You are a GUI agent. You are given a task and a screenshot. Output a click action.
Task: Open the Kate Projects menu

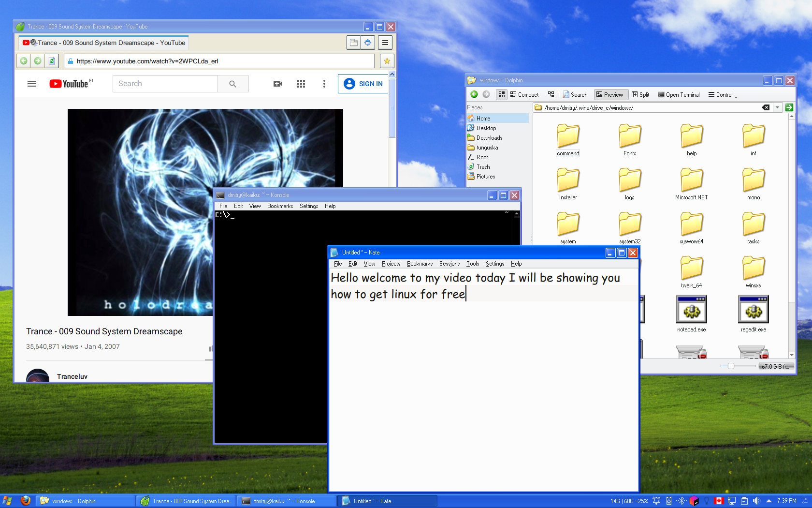click(x=391, y=264)
